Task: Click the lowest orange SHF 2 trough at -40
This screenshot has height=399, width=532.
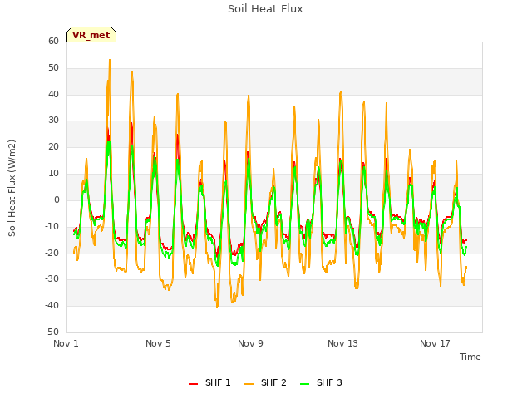Action: (217, 306)
